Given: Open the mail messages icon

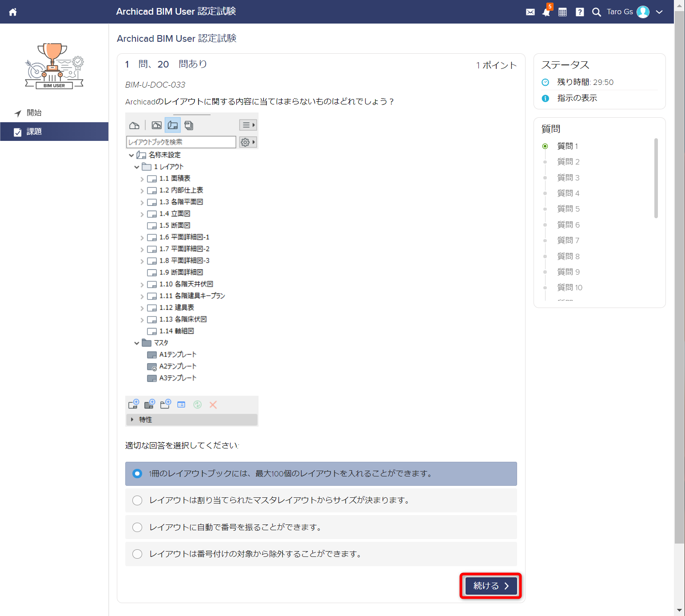Looking at the screenshot, I should 530,12.
